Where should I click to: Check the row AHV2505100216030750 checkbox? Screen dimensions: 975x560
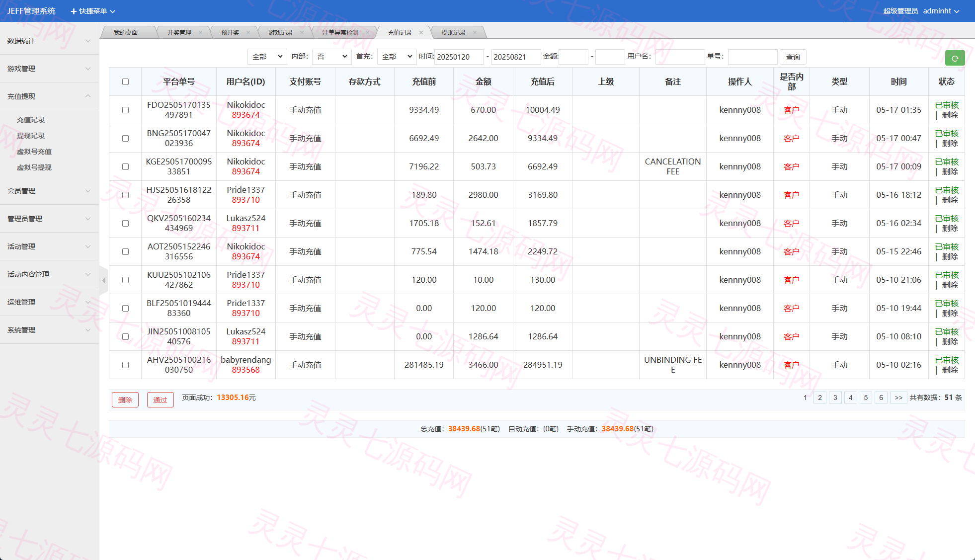125,365
